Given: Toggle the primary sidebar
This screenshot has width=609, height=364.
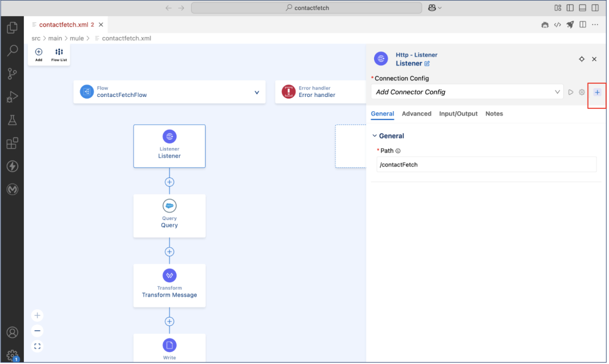Looking at the screenshot, I should tap(570, 8).
